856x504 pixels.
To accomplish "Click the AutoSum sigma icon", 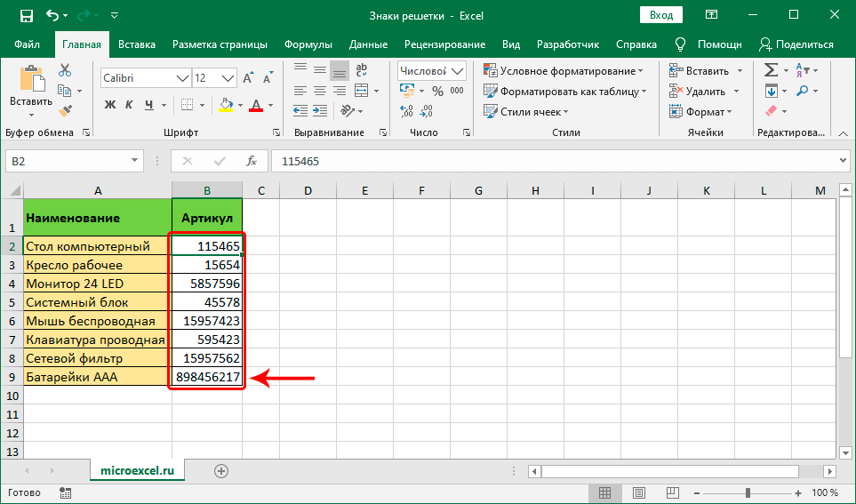I will coord(772,70).
